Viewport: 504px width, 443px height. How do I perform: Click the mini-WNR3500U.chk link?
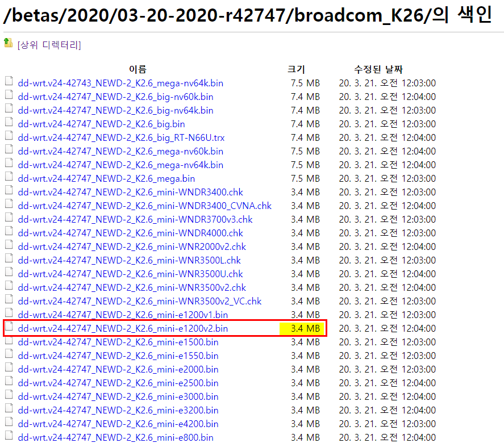[x=131, y=274]
